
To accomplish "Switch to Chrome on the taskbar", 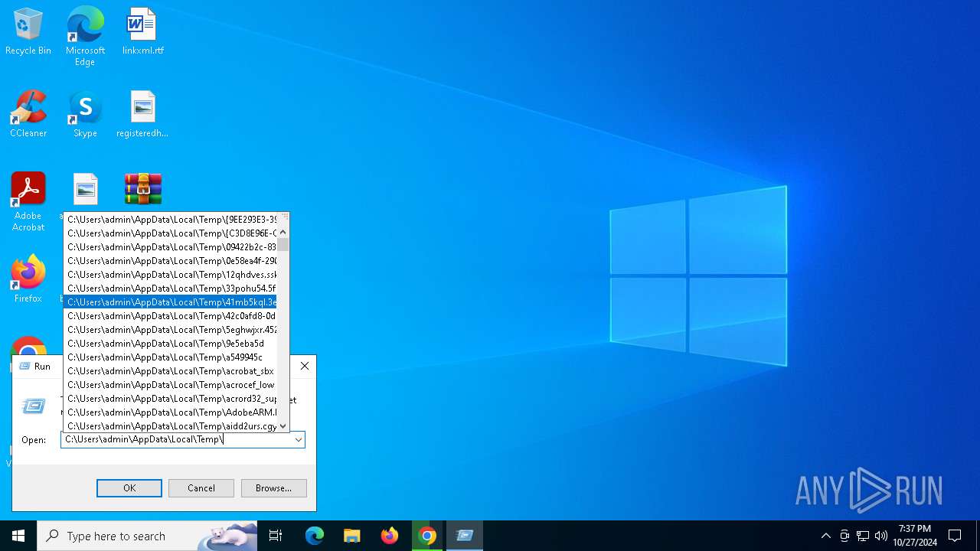I will pyautogui.click(x=427, y=536).
